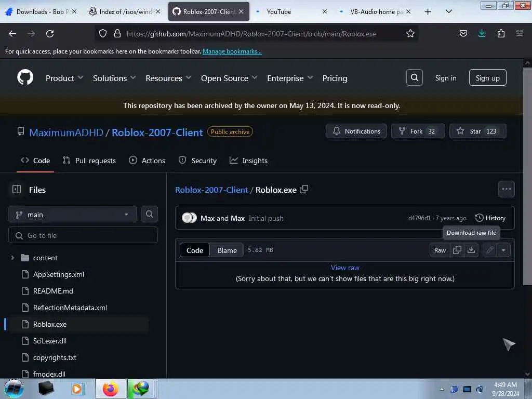This screenshot has width=532, height=399.
Task: Click the View raw link
Action: [x=345, y=268]
